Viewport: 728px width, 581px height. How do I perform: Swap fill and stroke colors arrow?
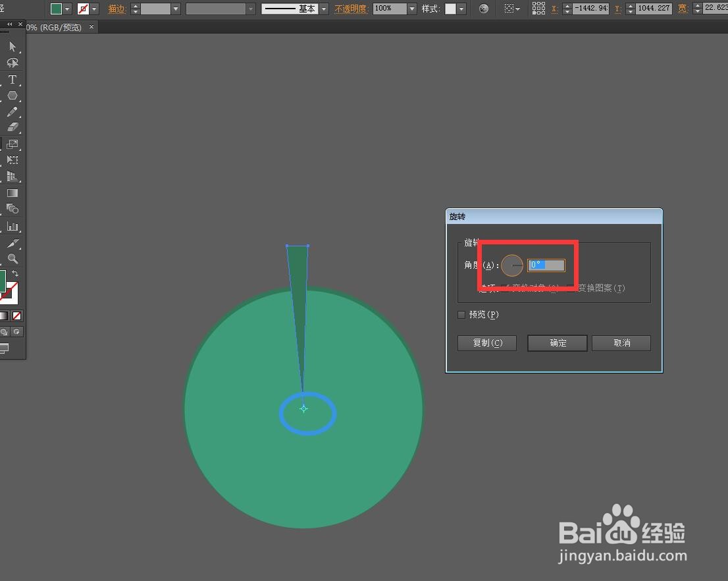[x=15, y=273]
